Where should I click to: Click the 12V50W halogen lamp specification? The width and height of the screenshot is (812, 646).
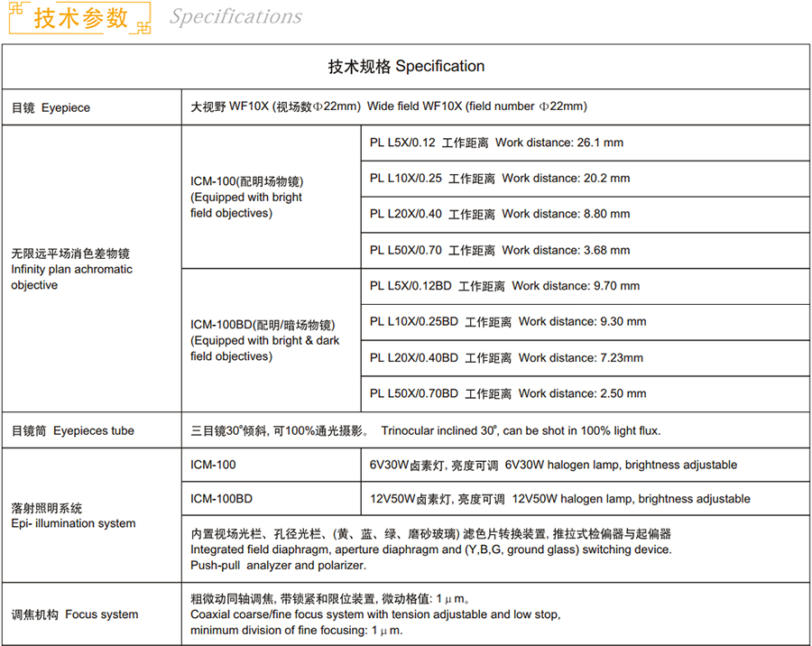tap(559, 499)
